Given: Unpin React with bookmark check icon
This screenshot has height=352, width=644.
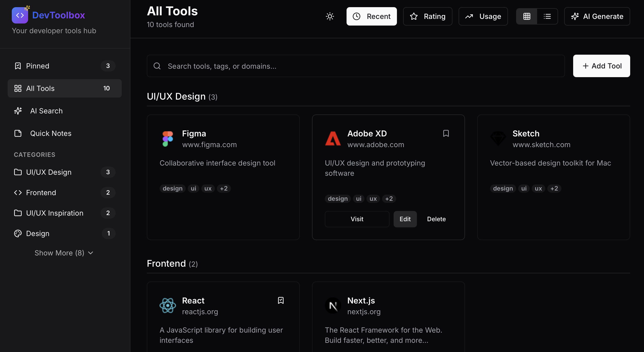Looking at the screenshot, I should pos(281,300).
